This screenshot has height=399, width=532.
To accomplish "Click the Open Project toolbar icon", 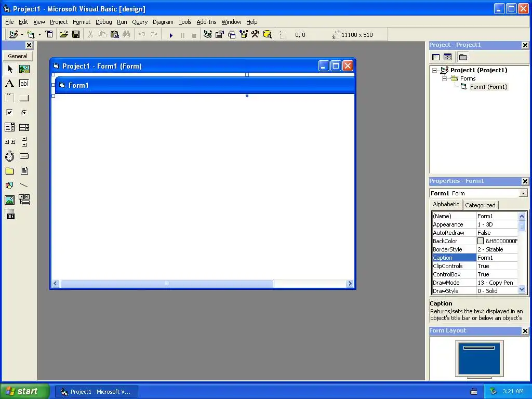I will pos(64,35).
